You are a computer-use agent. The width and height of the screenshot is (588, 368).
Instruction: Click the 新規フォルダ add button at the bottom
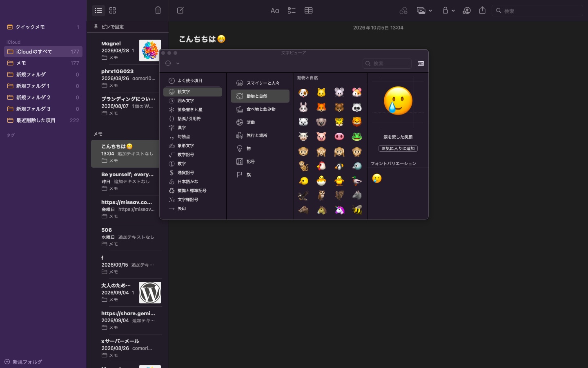coord(23,362)
